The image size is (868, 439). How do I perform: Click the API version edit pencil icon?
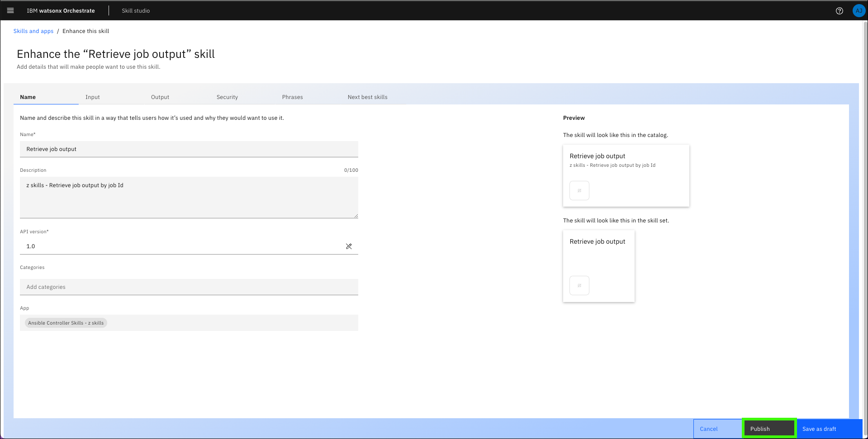[349, 246]
